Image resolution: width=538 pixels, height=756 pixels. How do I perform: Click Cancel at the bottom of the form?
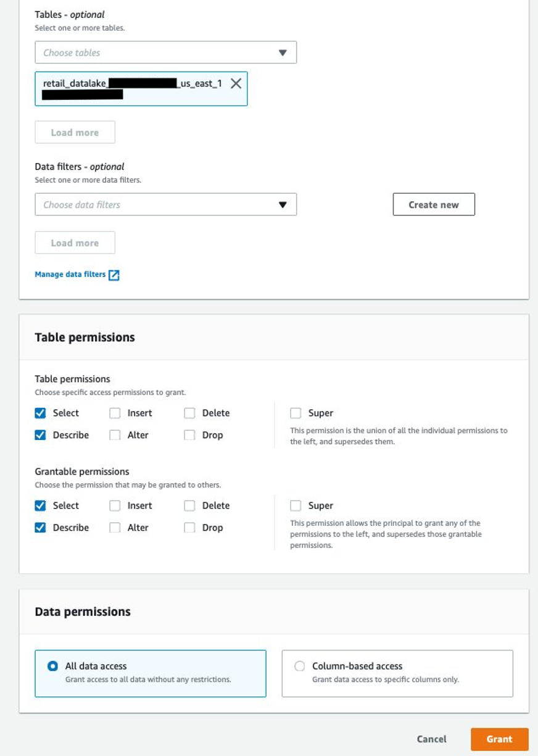431,739
